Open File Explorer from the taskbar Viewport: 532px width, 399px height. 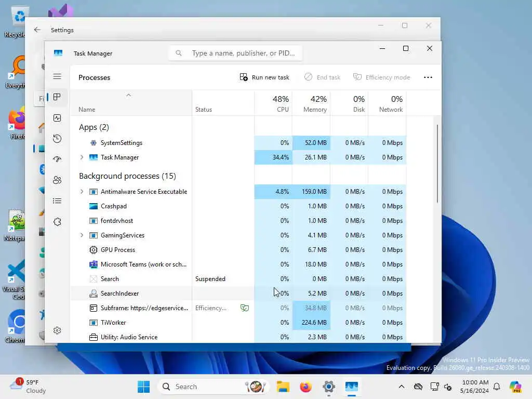coord(283,387)
